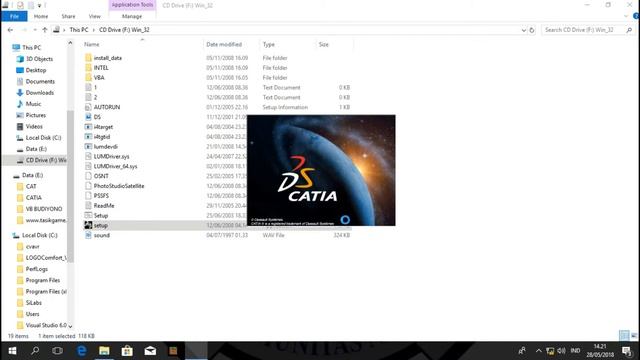Open Quick Access Toolbar customize dropdown

click(40, 5)
